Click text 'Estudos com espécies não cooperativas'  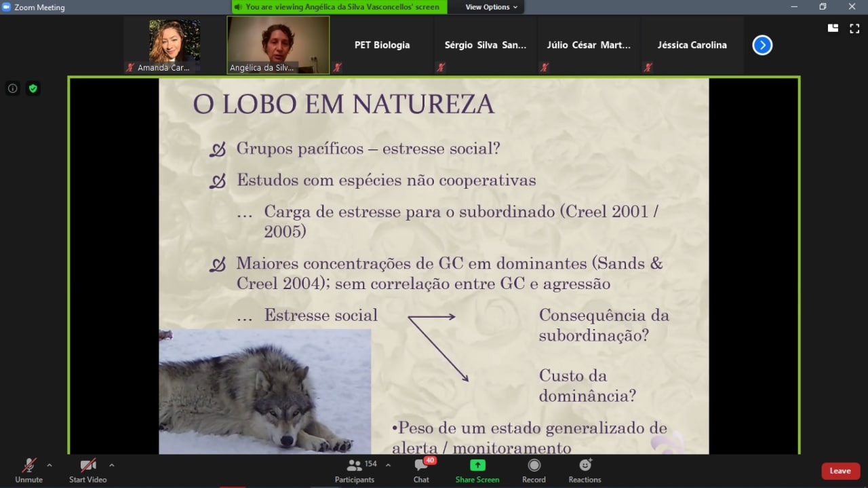[387, 180]
